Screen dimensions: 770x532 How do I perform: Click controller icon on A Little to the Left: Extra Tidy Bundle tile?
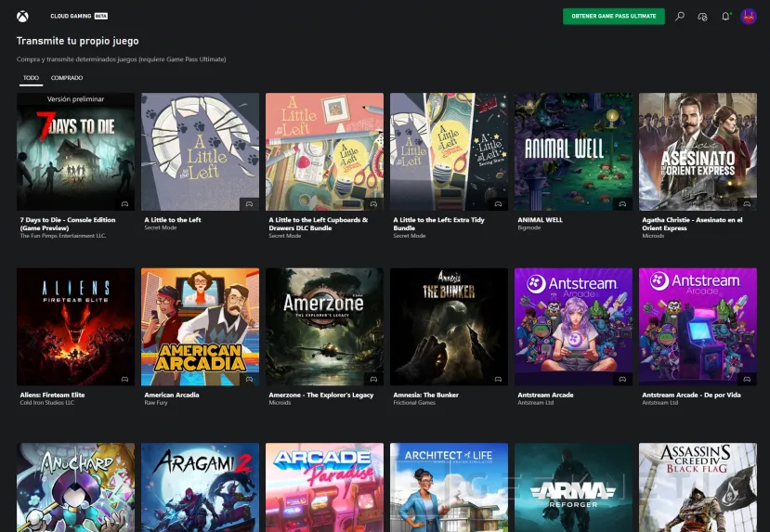(x=498, y=203)
